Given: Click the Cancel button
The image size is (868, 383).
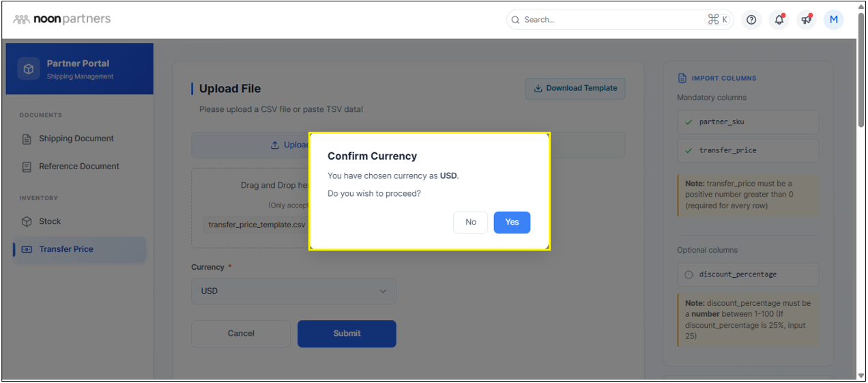Looking at the screenshot, I should tap(241, 333).
